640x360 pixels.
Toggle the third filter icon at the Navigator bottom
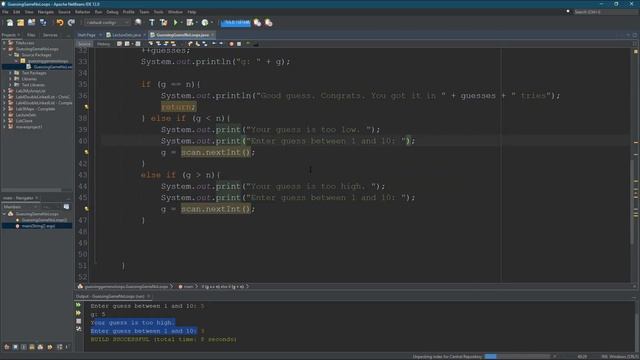click(x=23, y=347)
